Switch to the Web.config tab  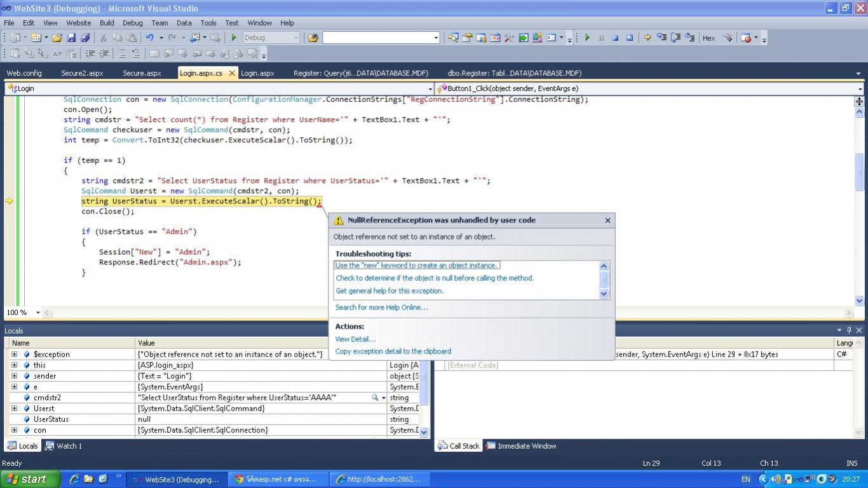[24, 73]
